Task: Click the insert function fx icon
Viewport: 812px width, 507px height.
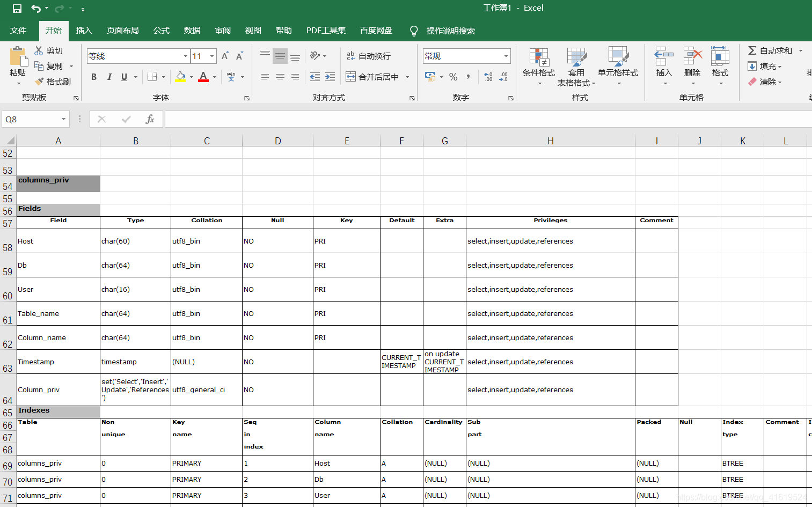Action: (150, 119)
